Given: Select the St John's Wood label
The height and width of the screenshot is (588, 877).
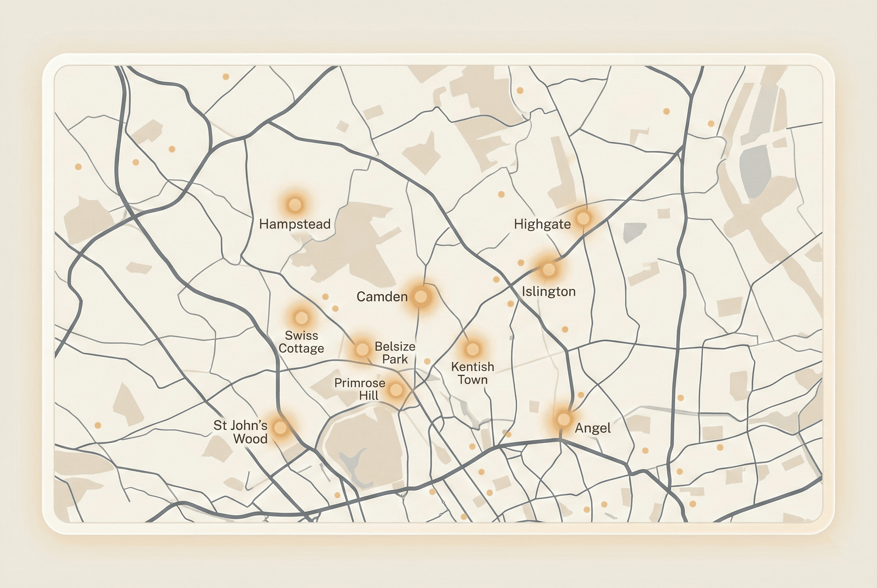Looking at the screenshot, I should tap(240, 432).
